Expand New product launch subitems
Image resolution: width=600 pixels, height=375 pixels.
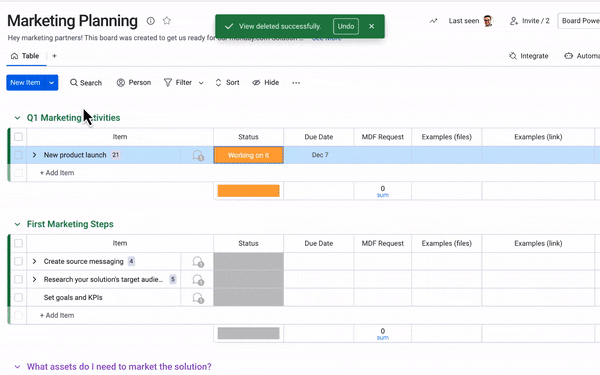(34, 155)
